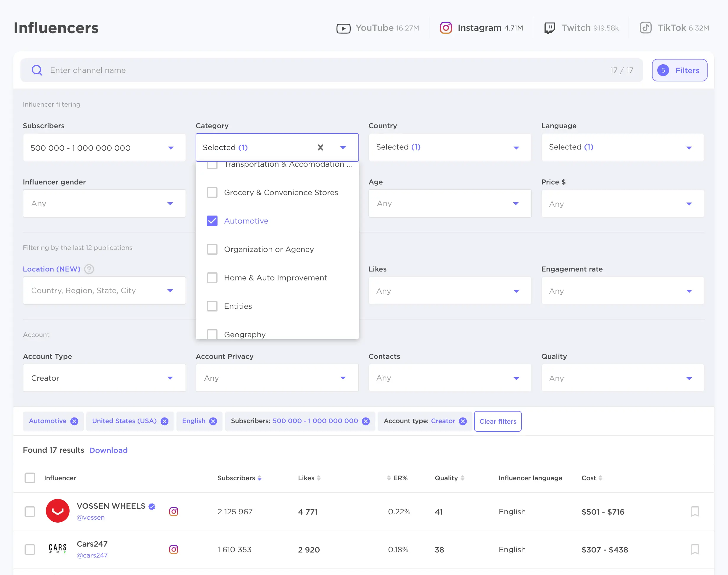Bookmark the VOSSEN WHEELS influencer

pyautogui.click(x=695, y=512)
